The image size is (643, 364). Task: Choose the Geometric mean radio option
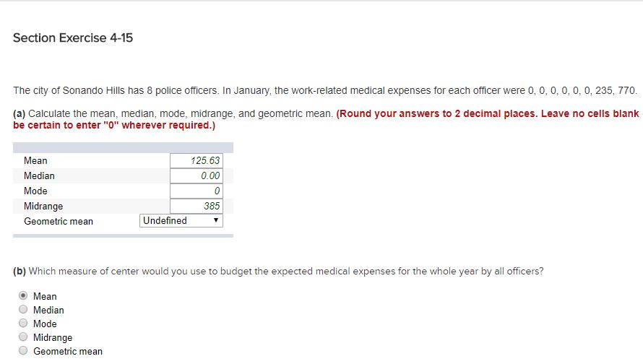pyautogui.click(x=23, y=350)
